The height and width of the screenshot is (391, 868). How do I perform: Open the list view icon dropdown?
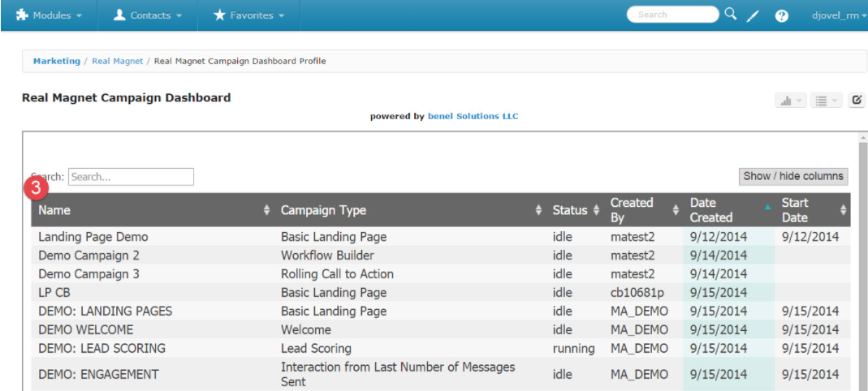coord(826,101)
